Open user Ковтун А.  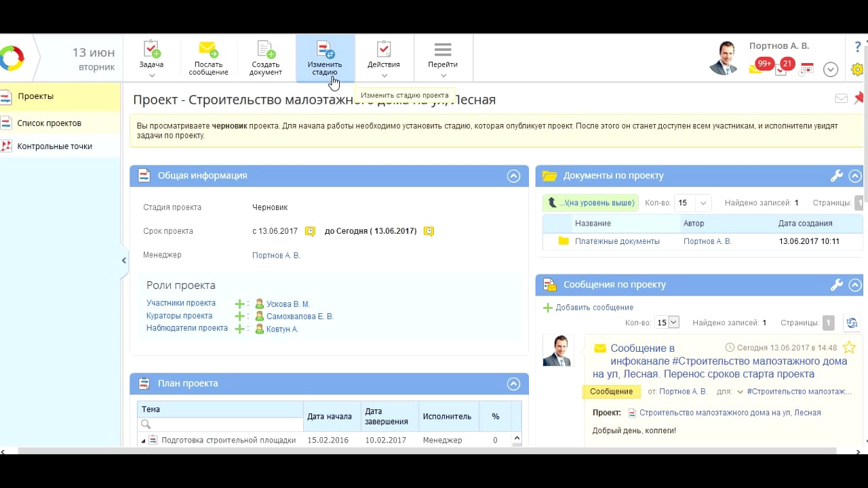tap(282, 329)
